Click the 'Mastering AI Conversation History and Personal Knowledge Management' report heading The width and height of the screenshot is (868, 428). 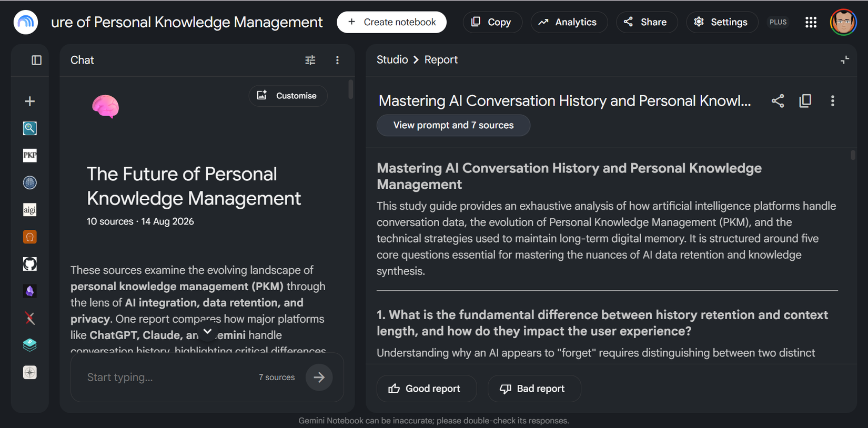569,176
